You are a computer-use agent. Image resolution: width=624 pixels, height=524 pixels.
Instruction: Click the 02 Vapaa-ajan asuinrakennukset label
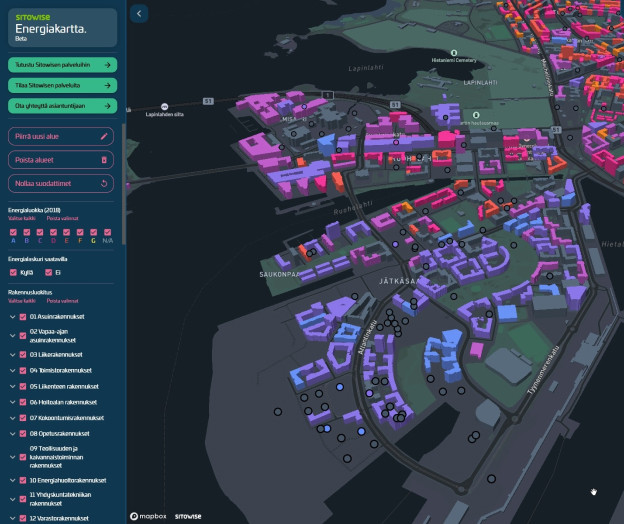53,336
